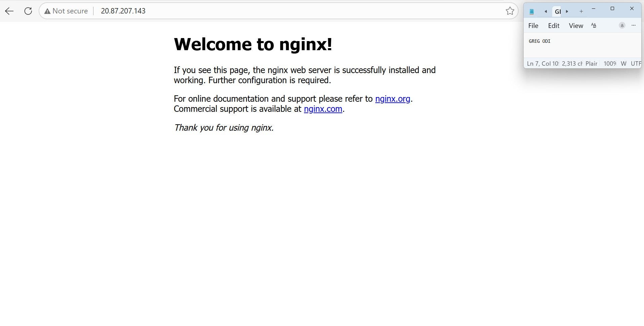Bookmark this page with the star icon
Viewport: 644px width, 326px height.
[x=510, y=11]
